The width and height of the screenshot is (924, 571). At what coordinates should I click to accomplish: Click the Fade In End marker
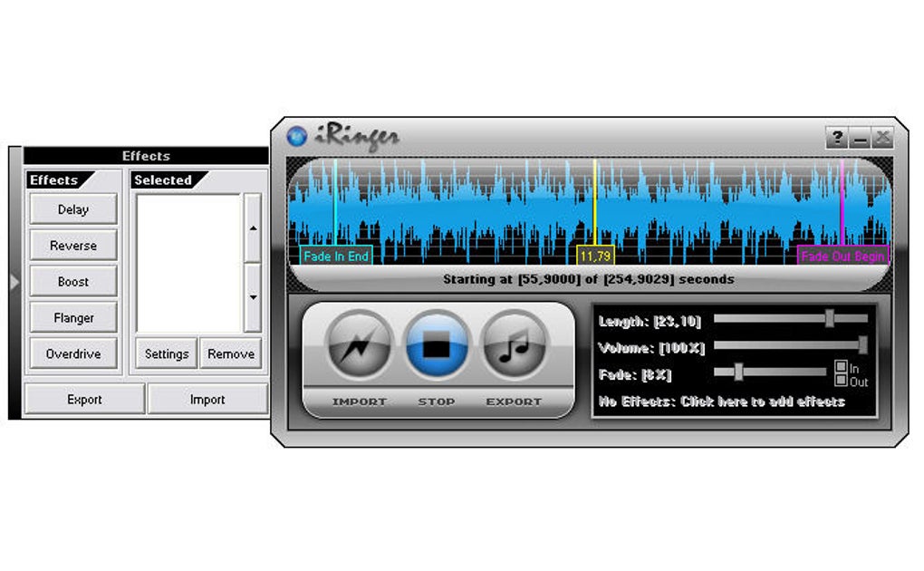coord(336,256)
